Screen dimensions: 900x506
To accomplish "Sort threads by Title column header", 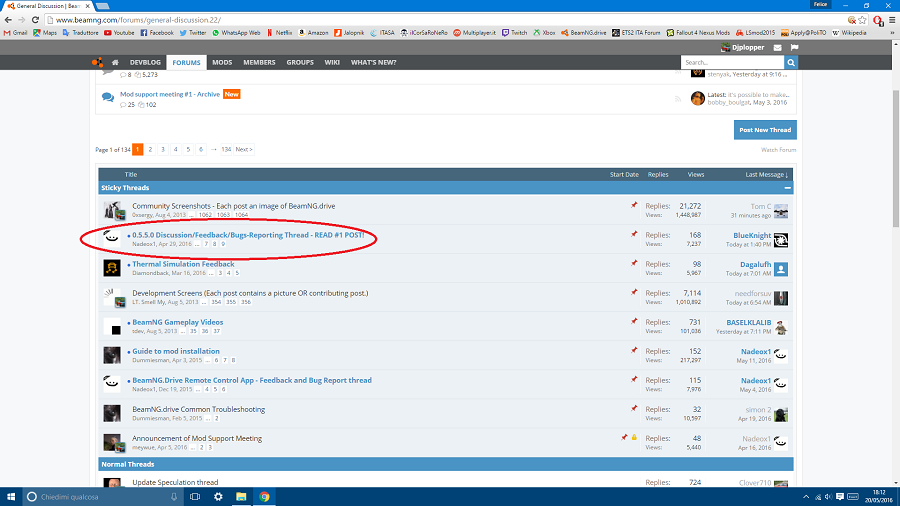I will (131, 174).
